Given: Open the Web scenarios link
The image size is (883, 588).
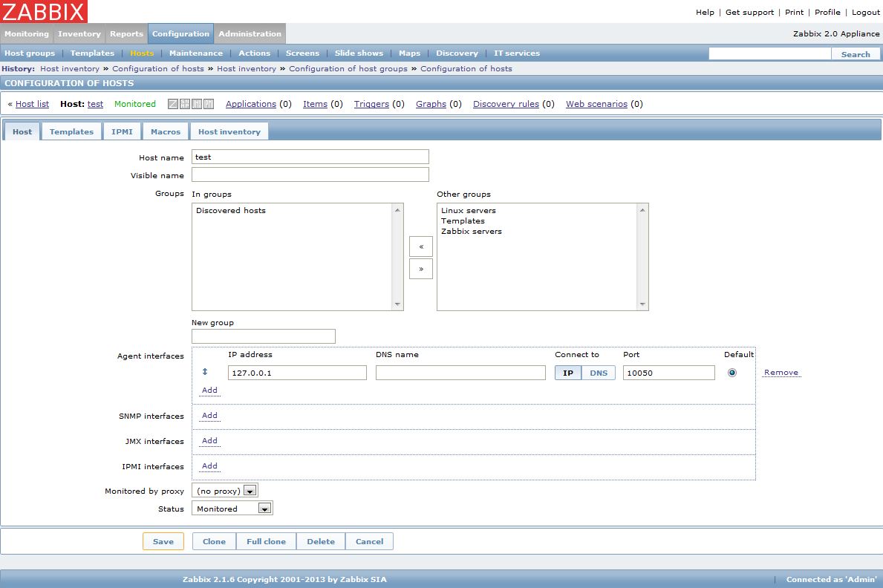Looking at the screenshot, I should pyautogui.click(x=597, y=104).
